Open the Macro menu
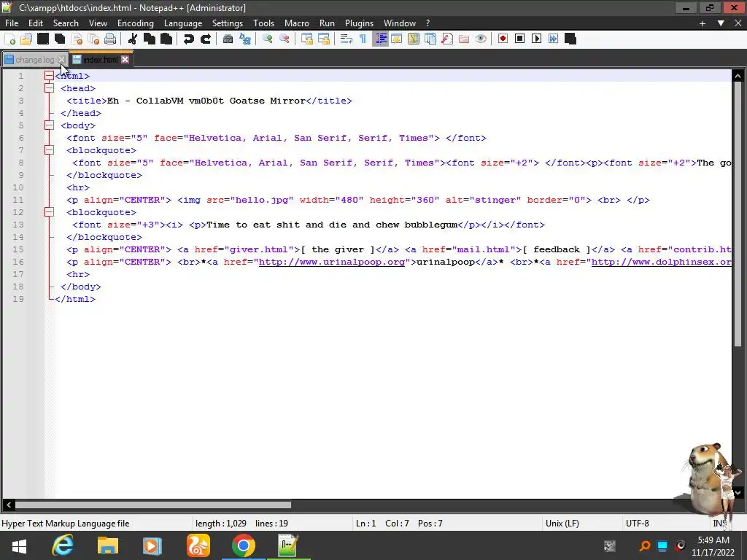 pos(296,23)
